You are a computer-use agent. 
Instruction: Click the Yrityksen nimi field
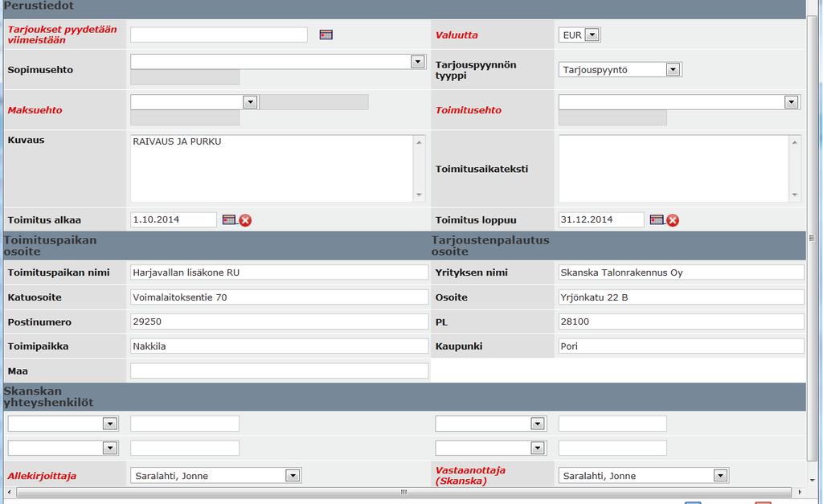682,272
